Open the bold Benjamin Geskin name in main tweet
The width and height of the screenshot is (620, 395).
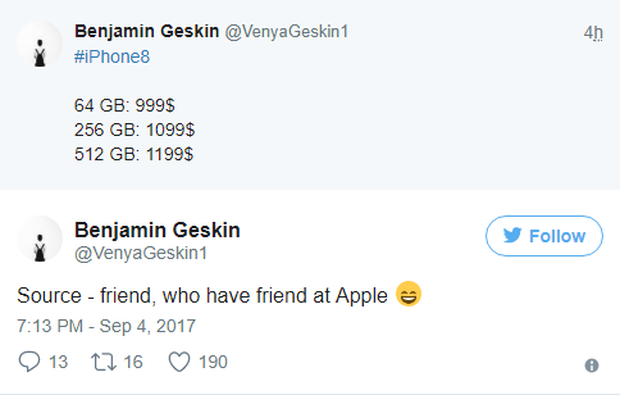pos(157,230)
